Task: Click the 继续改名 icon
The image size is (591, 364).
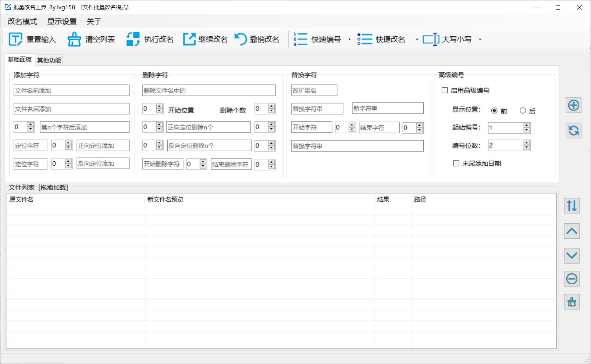Action: click(x=189, y=39)
